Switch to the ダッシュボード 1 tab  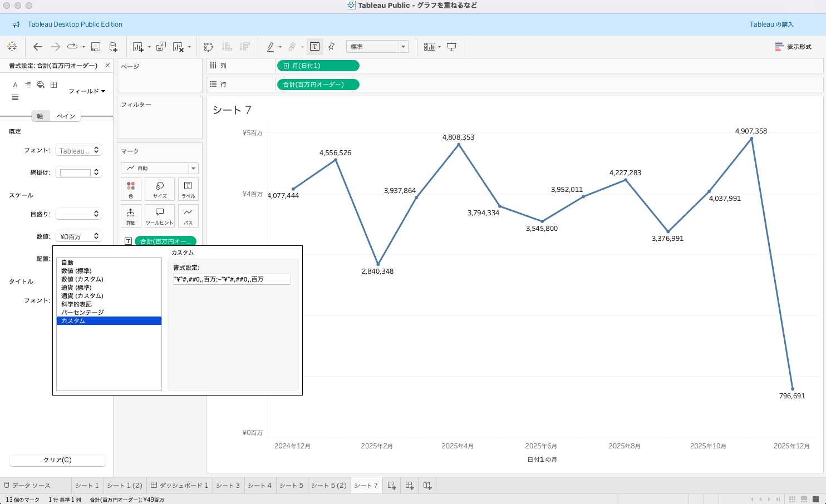pyautogui.click(x=179, y=486)
